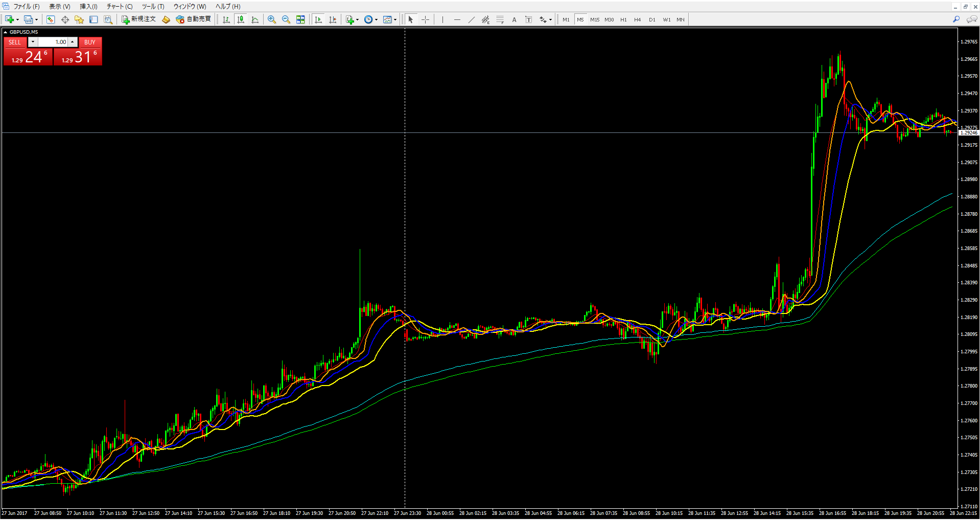Switch to line chart mode
Image resolution: width=980 pixels, height=520 pixels.
pos(255,19)
